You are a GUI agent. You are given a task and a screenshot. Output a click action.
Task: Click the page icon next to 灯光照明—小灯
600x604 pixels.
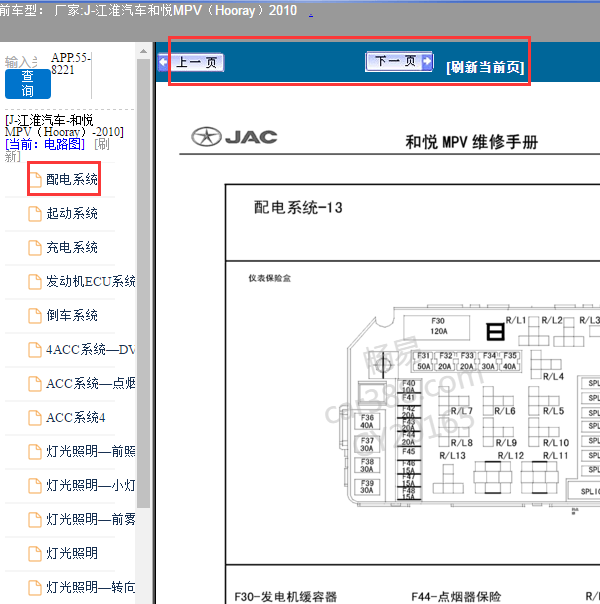pyautogui.click(x=35, y=486)
